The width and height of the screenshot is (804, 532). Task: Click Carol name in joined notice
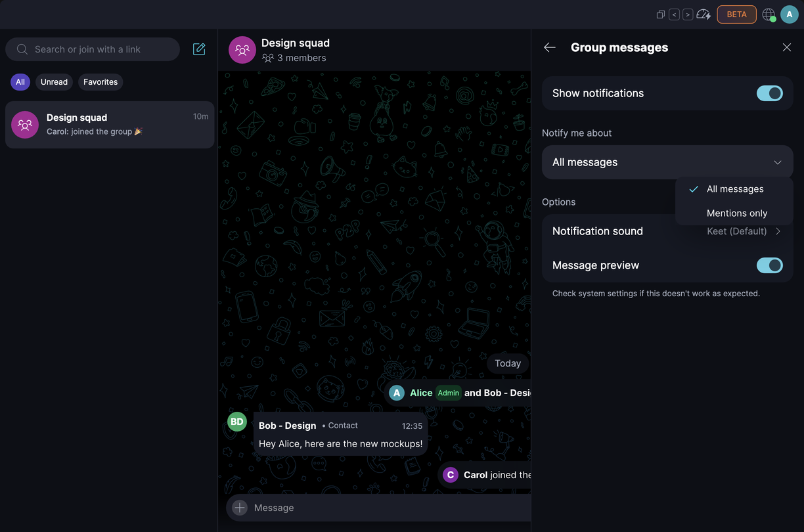476,475
